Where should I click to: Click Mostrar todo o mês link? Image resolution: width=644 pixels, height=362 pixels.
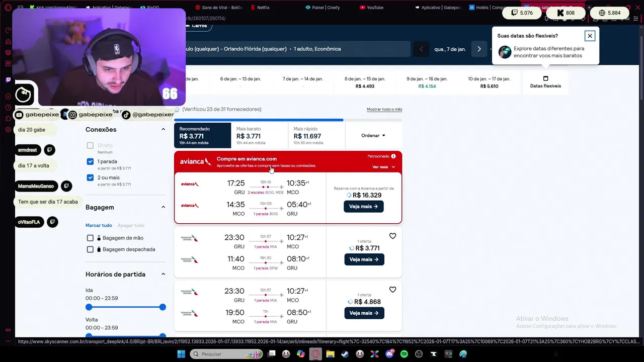pyautogui.click(x=384, y=110)
